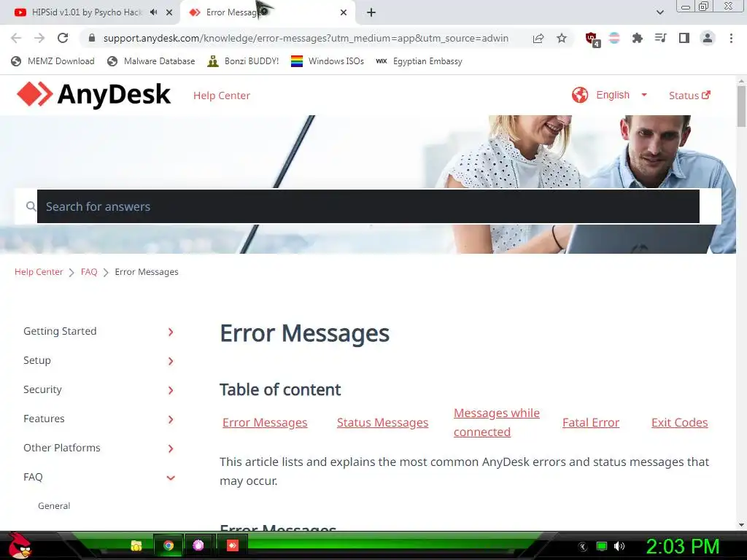747x560 pixels.
Task: Open the Windows ISOs bookmark
Action: coord(328,61)
